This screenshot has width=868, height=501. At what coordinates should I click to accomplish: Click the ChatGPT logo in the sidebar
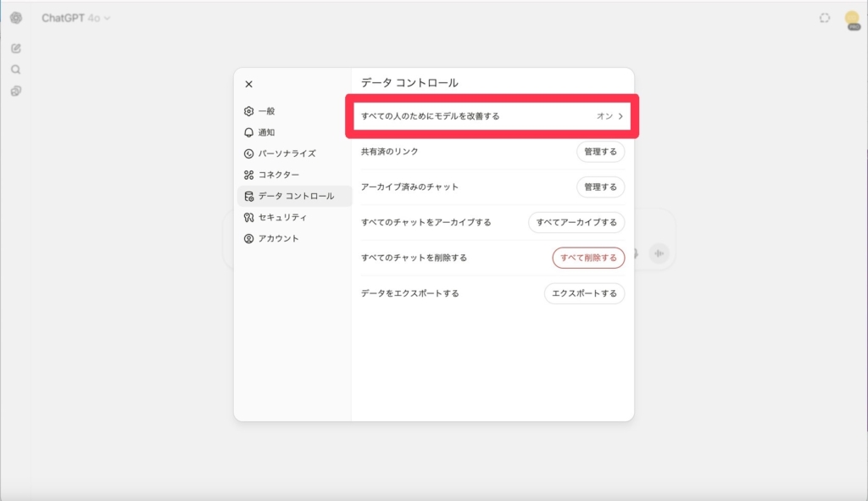[16, 18]
